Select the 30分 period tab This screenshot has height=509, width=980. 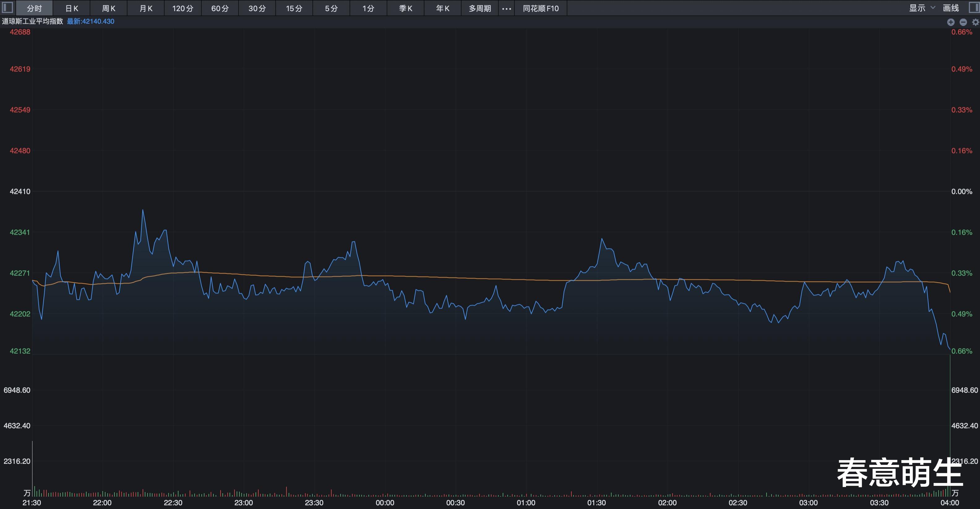click(257, 8)
